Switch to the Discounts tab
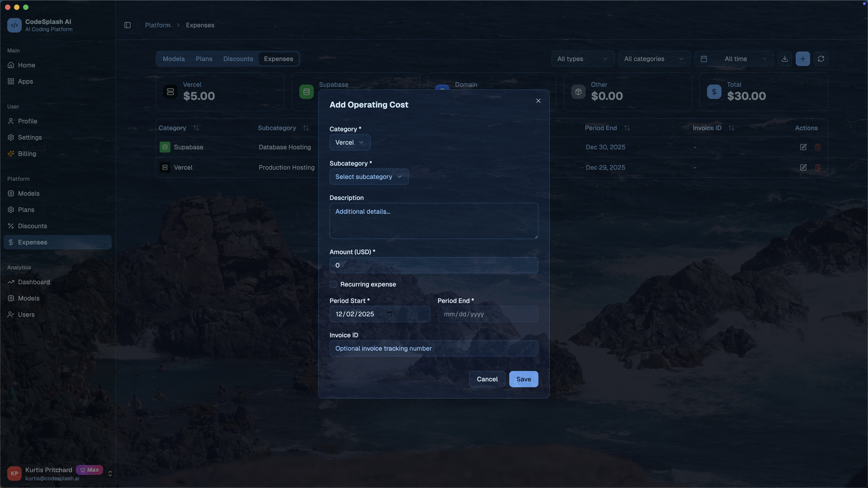The height and width of the screenshot is (488, 868). click(238, 59)
